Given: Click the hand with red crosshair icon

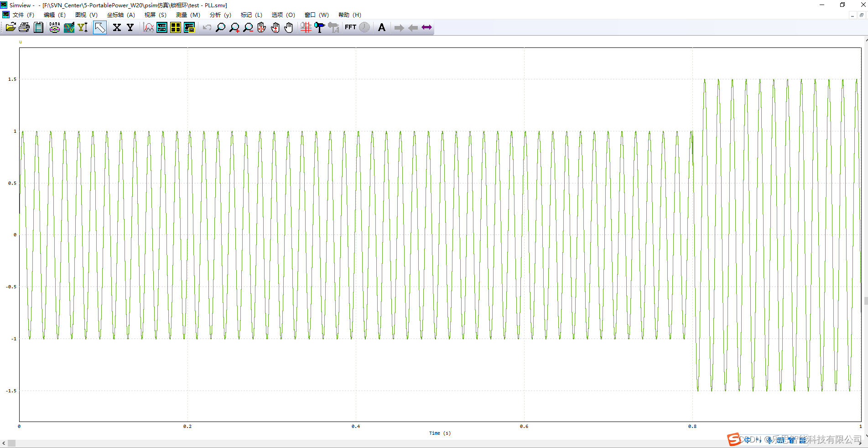Looking at the screenshot, I should point(261,27).
